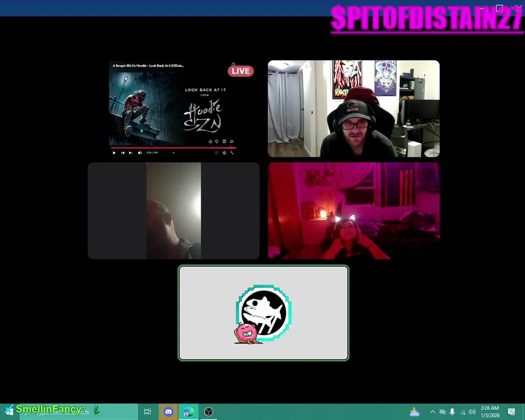Unmute the video player volume
Image resolution: width=525 pixels, height=420 pixels.
coord(140,153)
